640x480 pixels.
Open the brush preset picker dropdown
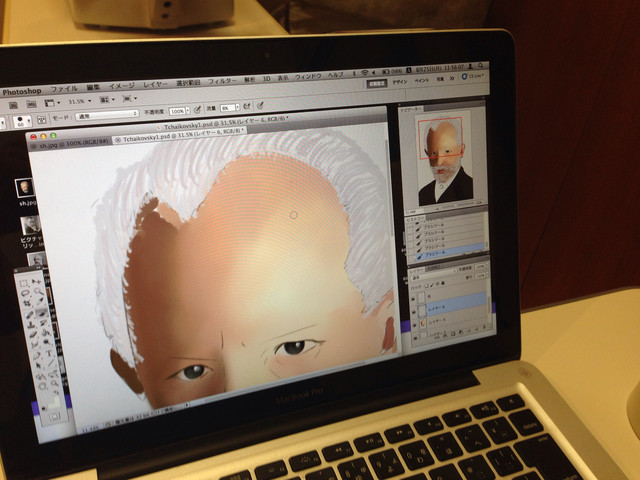point(22,121)
